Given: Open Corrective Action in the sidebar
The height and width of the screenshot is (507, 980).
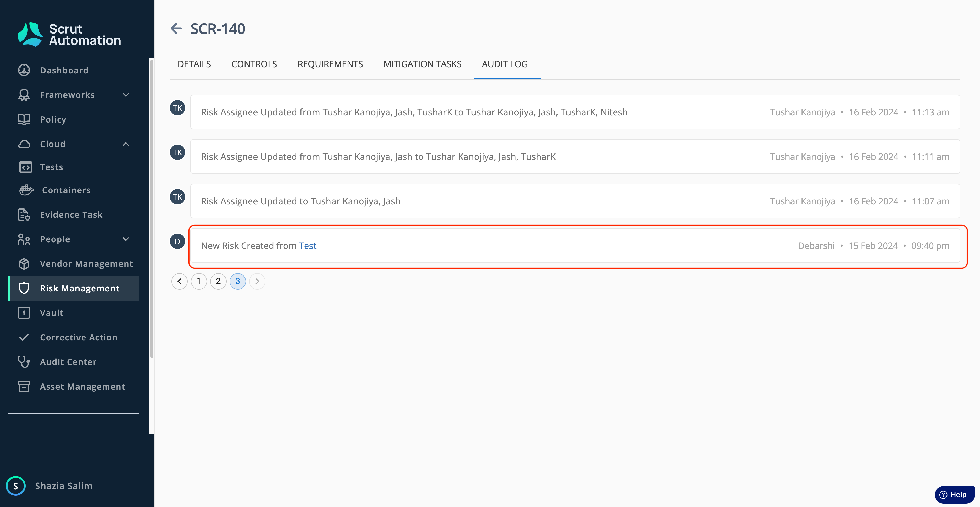Looking at the screenshot, I should click(x=73, y=337).
